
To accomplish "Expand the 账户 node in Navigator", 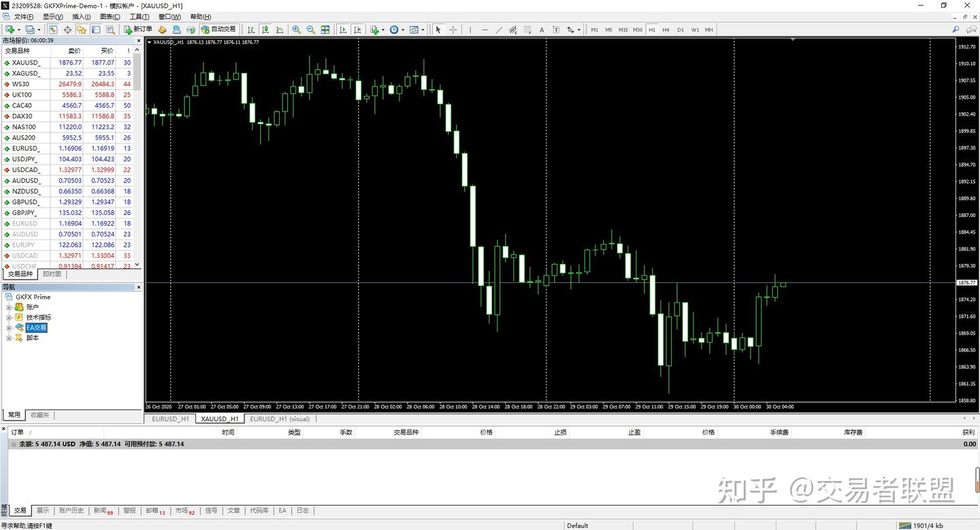I will [10, 307].
